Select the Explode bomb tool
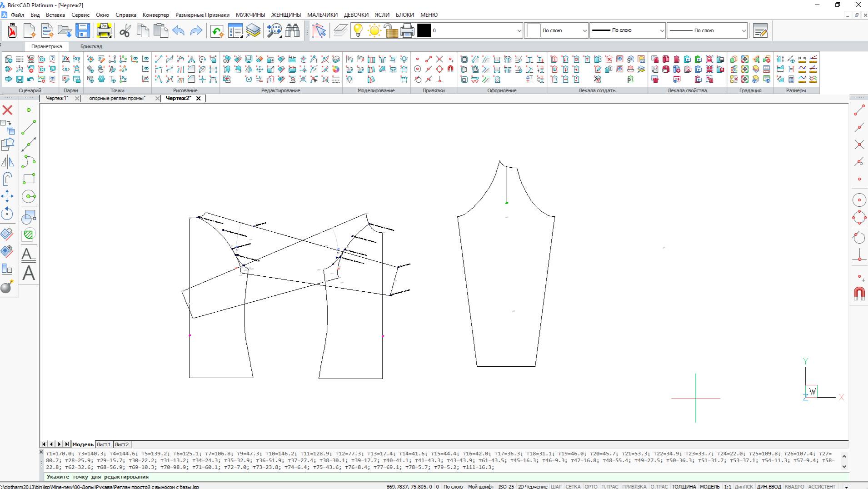868x489 pixels. 7,287
